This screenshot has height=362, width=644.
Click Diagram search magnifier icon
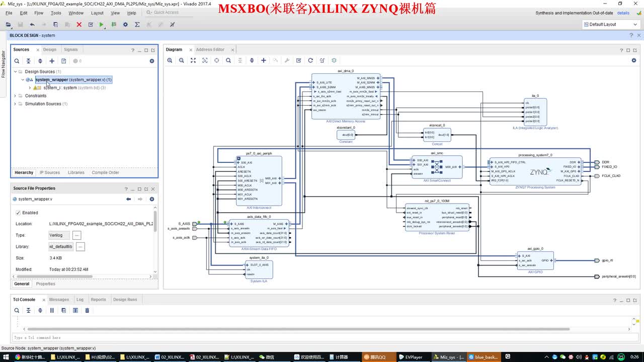click(228, 60)
